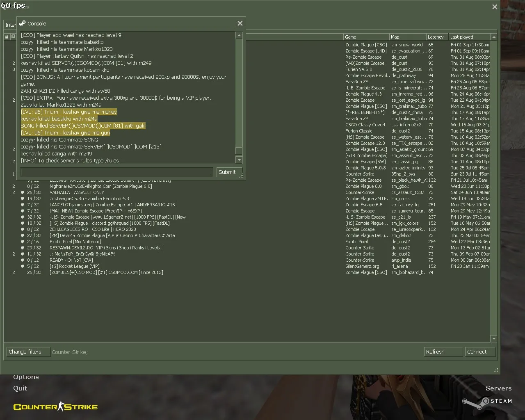This screenshot has width=525, height=420.
Task: Click Game cell 'SilentGamerz.org'
Action: (x=362, y=266)
